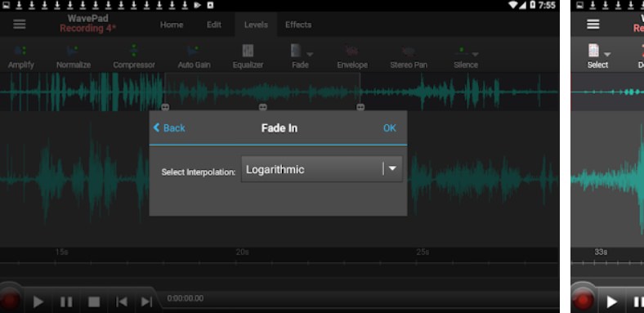Tap the battery status icon
The image size is (644, 313).
click(x=532, y=5)
